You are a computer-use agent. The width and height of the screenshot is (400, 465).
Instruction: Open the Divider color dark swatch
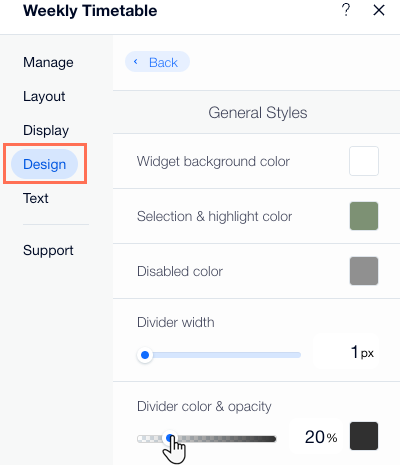click(364, 436)
